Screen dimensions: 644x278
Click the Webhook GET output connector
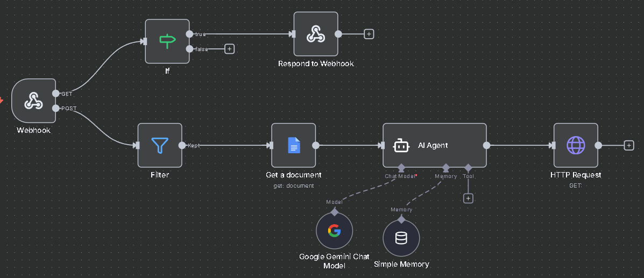pos(56,94)
